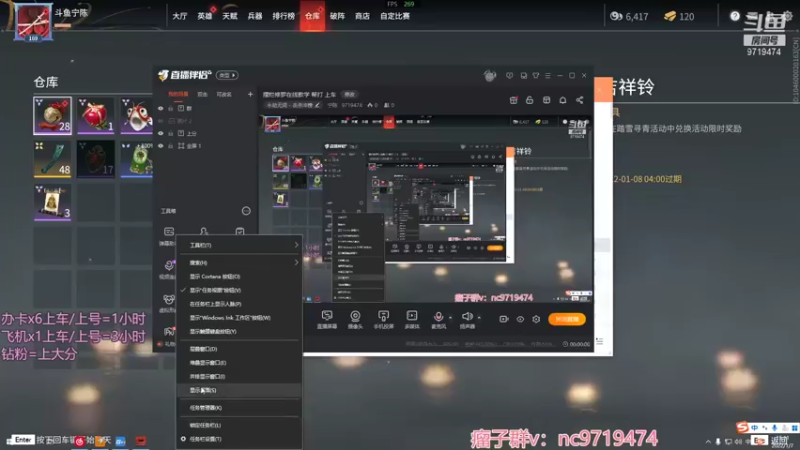
Task: Open the mode switch pill beside the logo
Action: pyautogui.click(x=227, y=75)
